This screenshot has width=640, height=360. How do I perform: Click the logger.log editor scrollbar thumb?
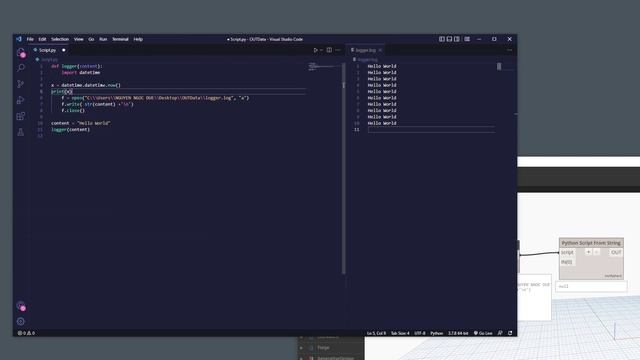click(499, 66)
